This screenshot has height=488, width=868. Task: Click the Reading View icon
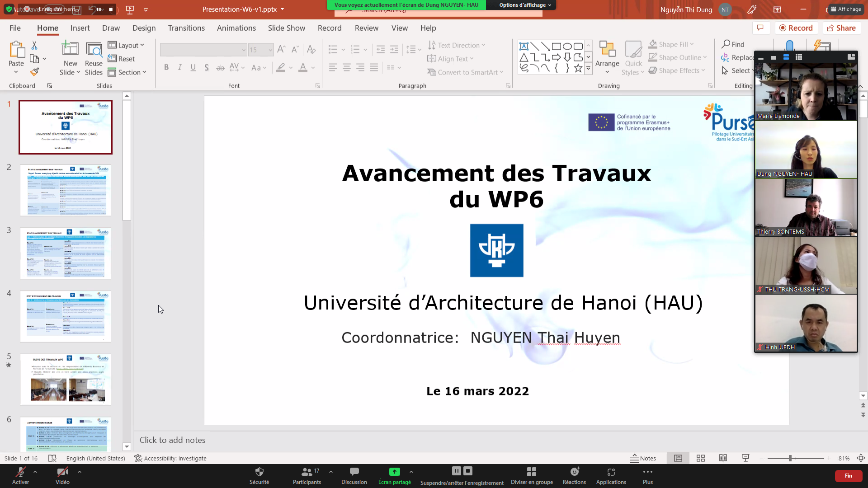pyautogui.click(x=723, y=458)
